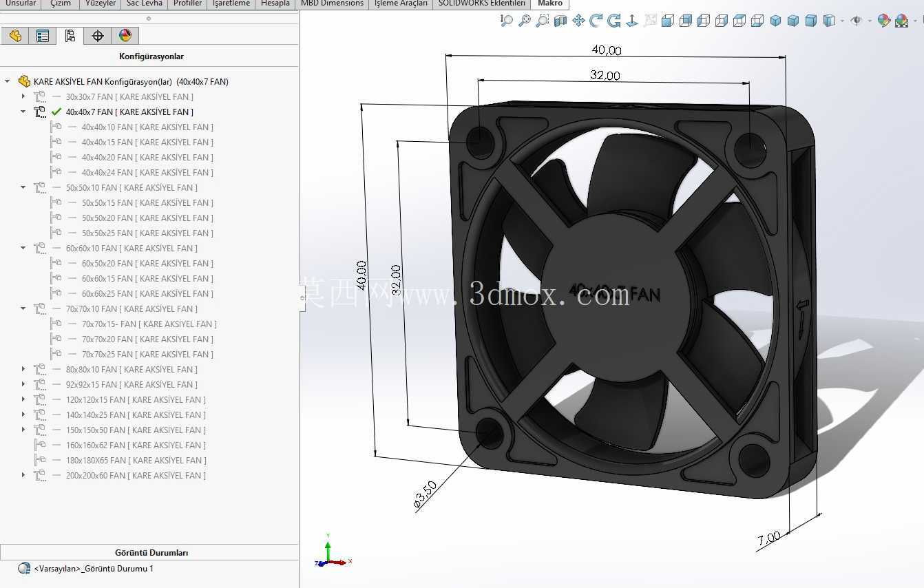
Task: Select the 92x92x15 FAN configuration row
Action: click(132, 384)
